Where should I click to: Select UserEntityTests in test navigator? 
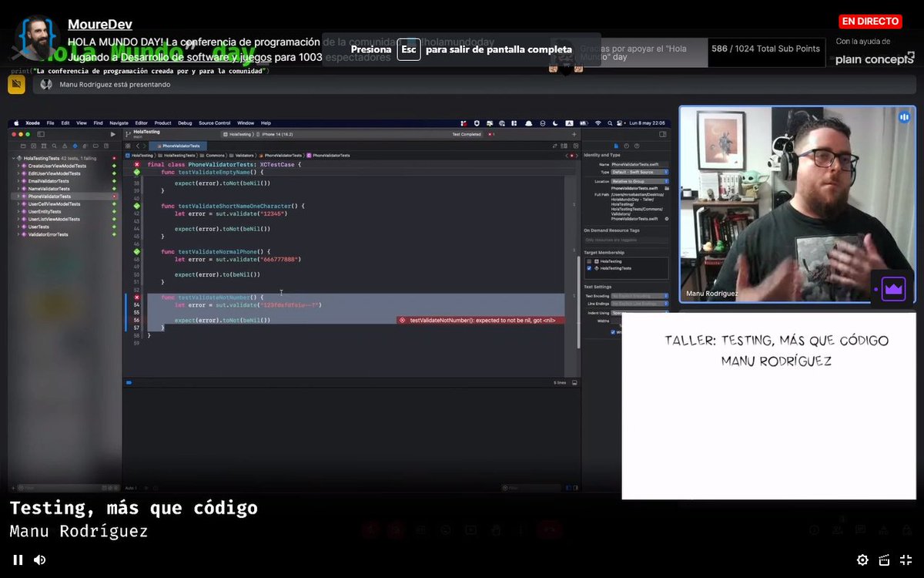(x=45, y=212)
